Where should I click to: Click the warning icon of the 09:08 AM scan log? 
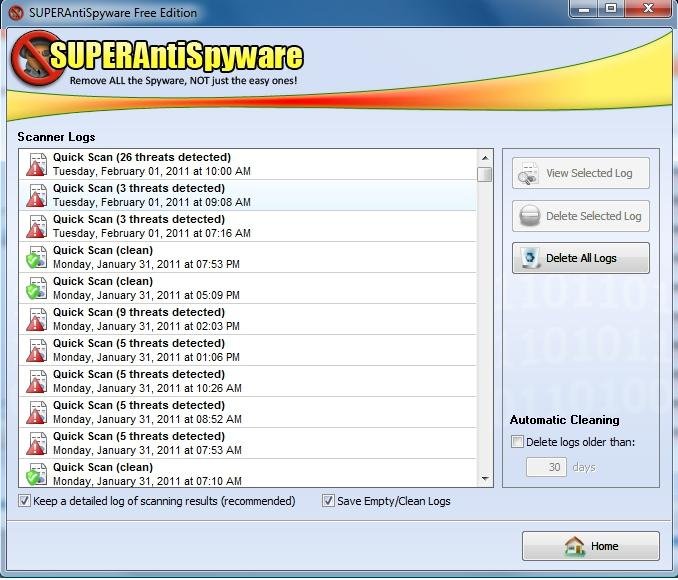coord(36,195)
